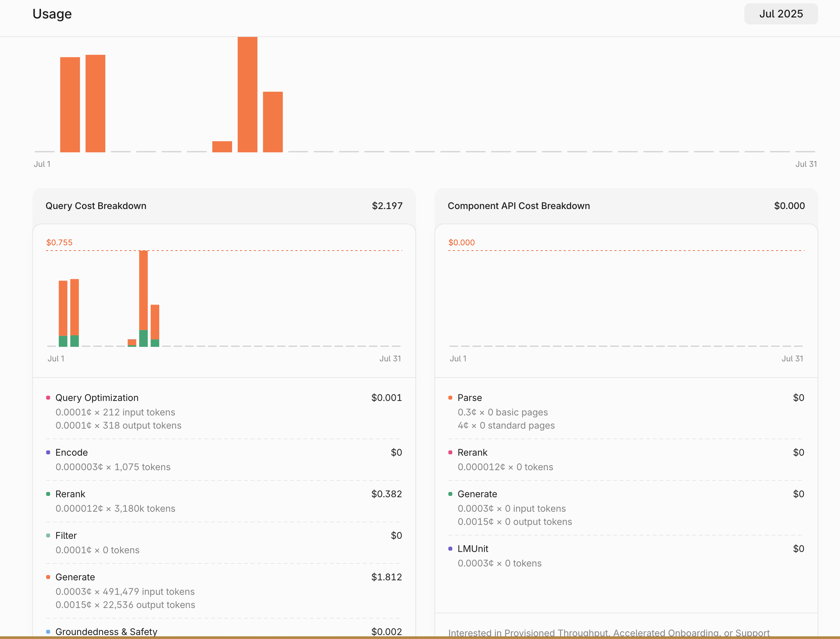Click the orange Generate legend dot in Query breakdown
840x639 pixels.
48,577
